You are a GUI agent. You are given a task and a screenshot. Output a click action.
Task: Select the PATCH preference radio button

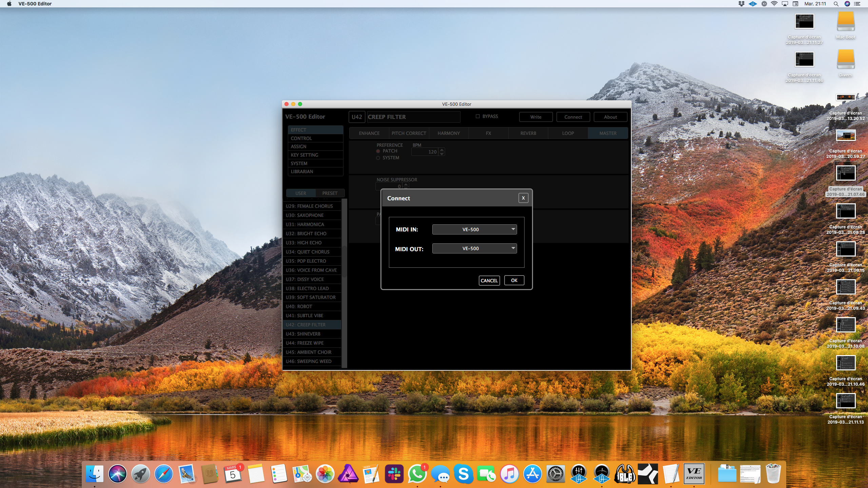click(378, 151)
